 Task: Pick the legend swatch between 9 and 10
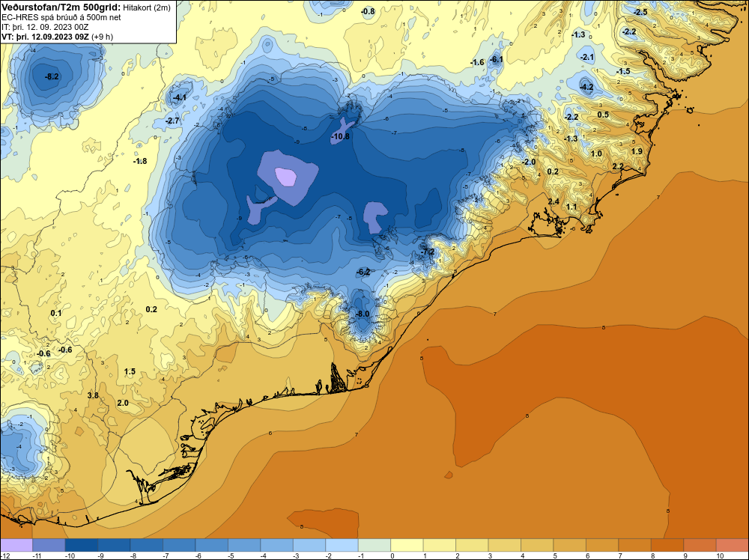point(700,545)
